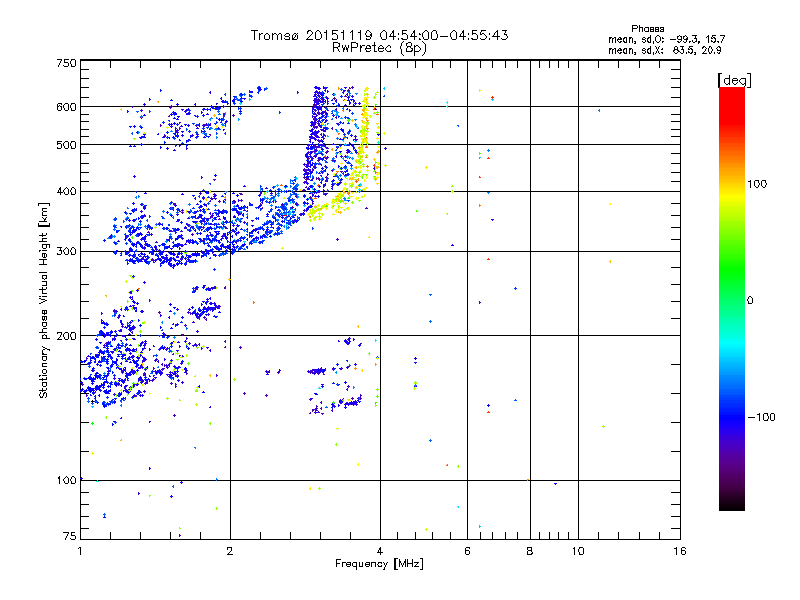Click the '2' x-axis tick label
The height and width of the screenshot is (600, 800).
coord(230,551)
